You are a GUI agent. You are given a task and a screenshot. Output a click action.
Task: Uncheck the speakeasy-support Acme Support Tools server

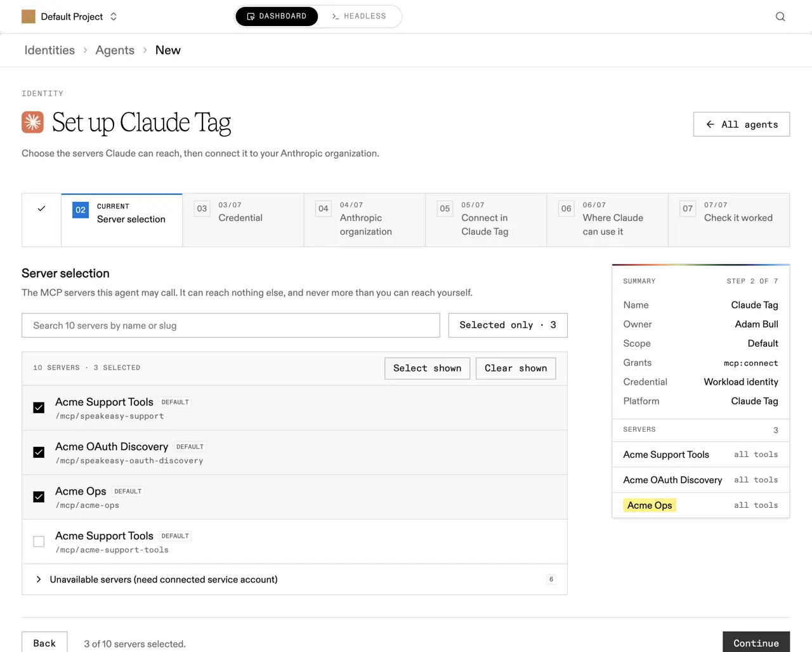(39, 408)
